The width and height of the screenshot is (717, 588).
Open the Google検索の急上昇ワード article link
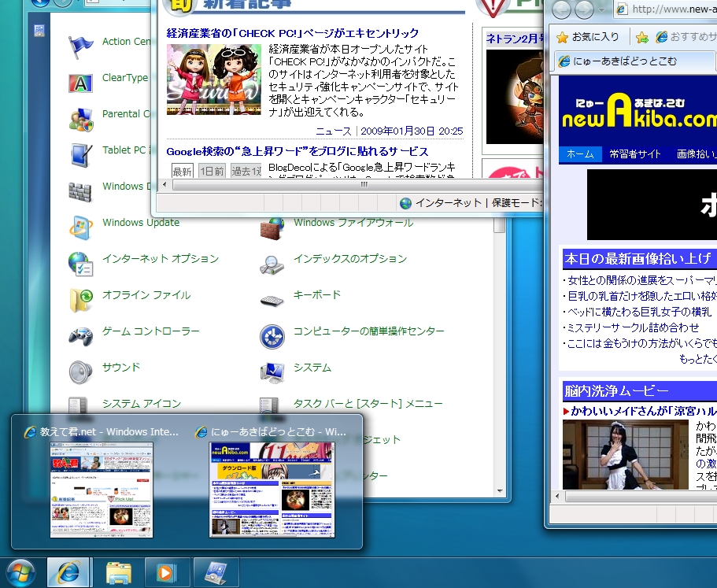pyautogui.click(x=298, y=151)
